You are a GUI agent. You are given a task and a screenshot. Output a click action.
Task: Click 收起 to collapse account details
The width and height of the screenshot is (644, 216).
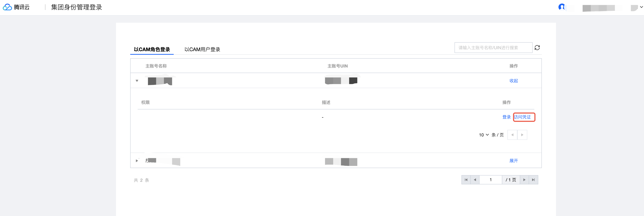(513, 81)
